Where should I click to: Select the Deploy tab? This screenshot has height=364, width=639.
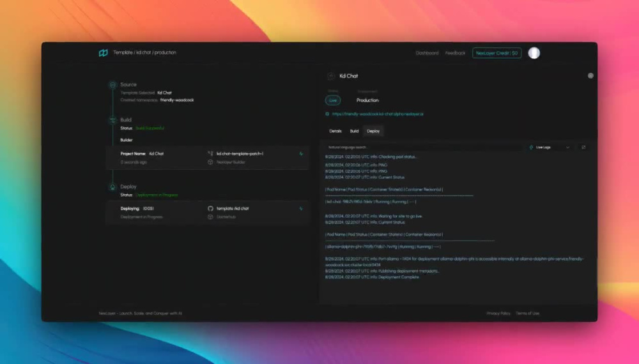[373, 131]
